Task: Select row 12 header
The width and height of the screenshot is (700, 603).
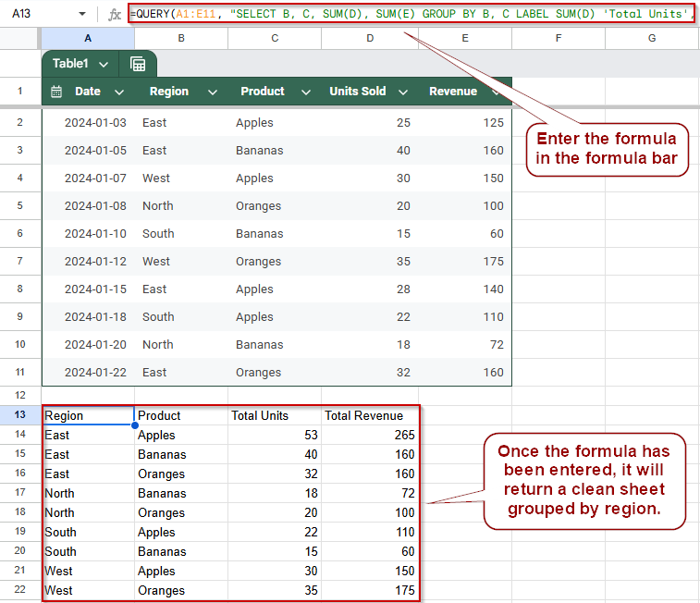Action: [x=20, y=395]
